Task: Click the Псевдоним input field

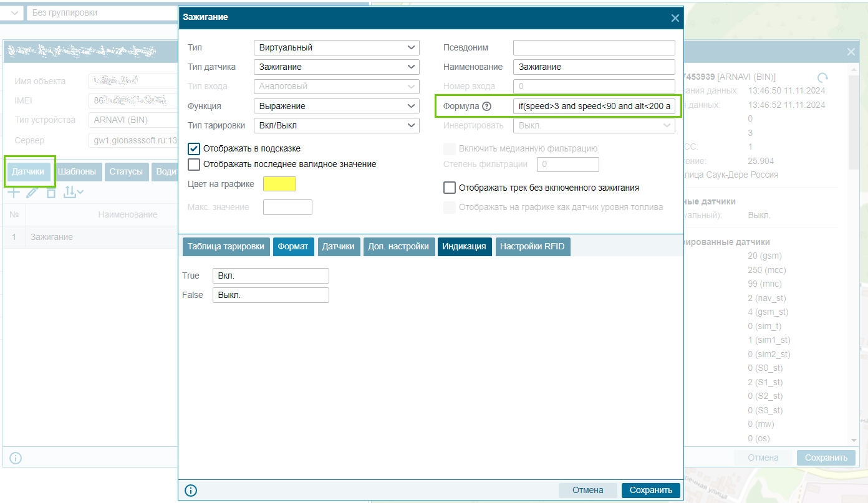Action: [x=594, y=47]
